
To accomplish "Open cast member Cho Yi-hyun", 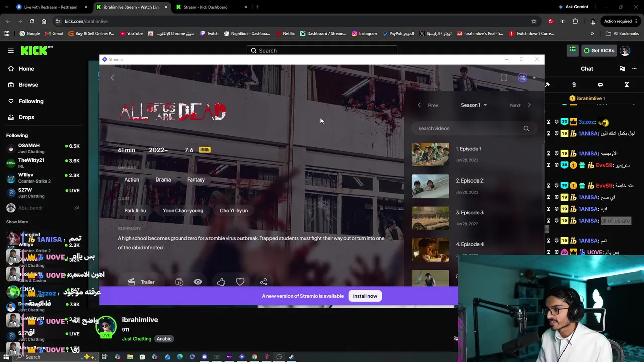I will click(233, 211).
